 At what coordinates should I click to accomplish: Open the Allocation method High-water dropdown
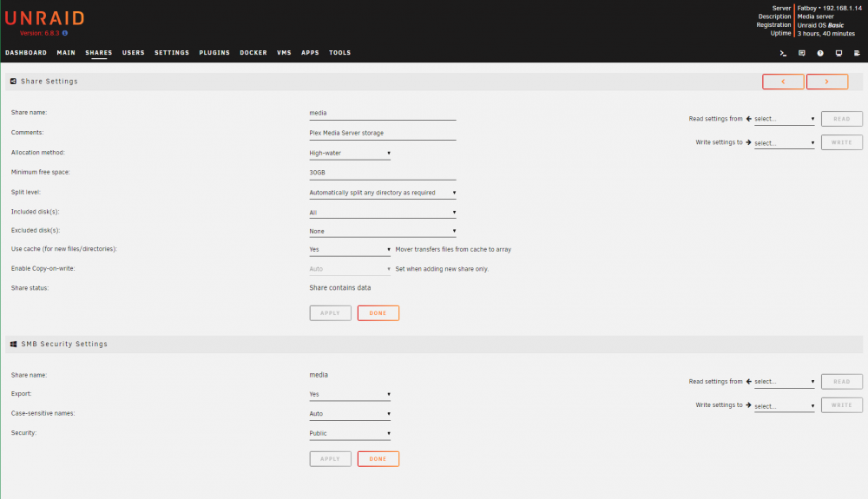click(x=350, y=154)
